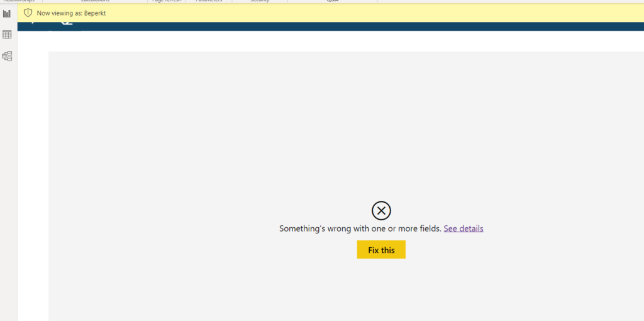Click empty area of yellow notification bar
The width and height of the screenshot is (644, 321).
[377, 13]
